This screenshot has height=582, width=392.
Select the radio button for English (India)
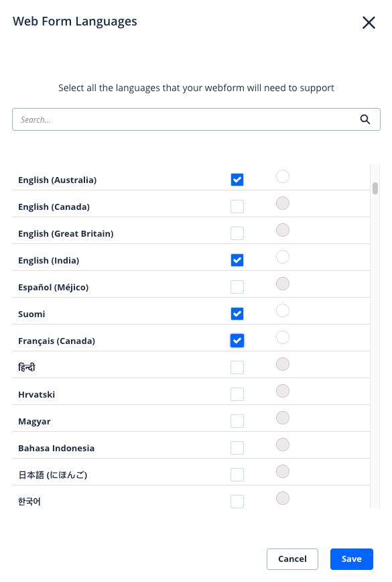(282, 257)
